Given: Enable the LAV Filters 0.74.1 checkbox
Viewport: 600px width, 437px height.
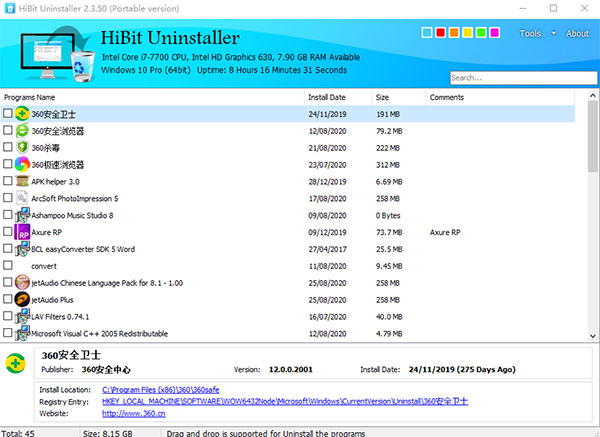Looking at the screenshot, I should pos(8,315).
